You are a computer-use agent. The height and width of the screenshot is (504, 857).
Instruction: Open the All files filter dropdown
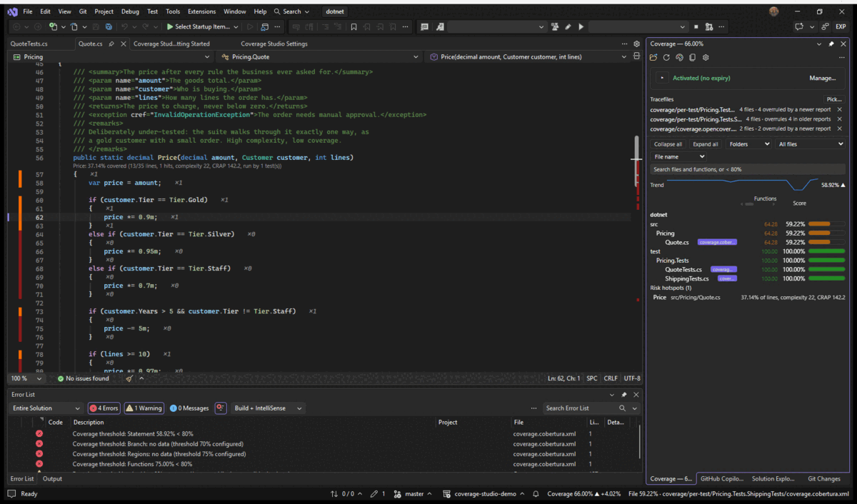click(811, 144)
